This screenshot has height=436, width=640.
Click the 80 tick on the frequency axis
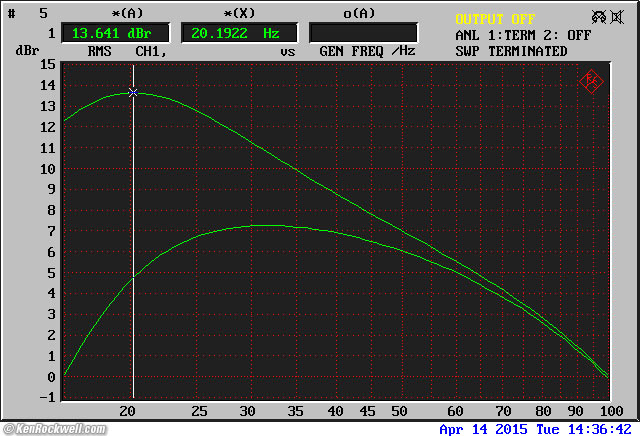(x=543, y=411)
